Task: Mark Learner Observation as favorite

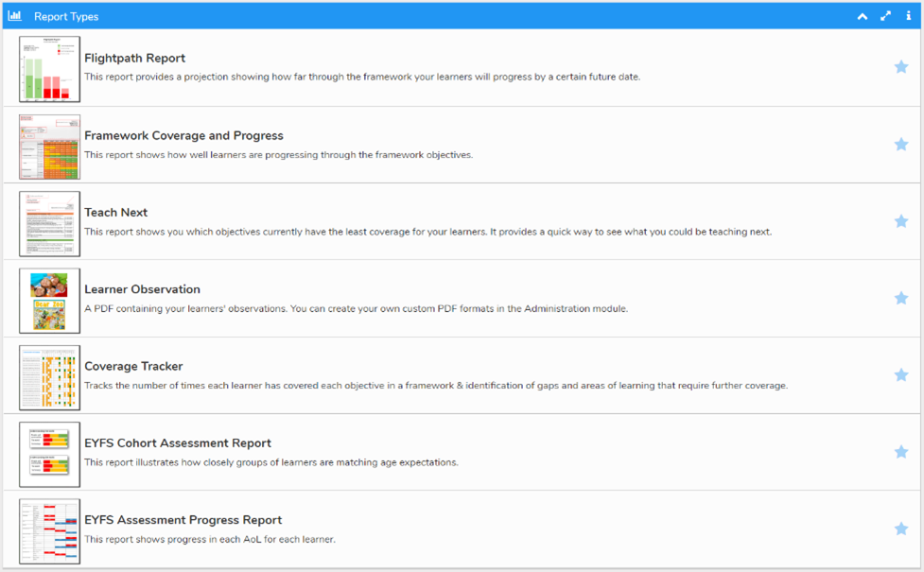Action: tap(901, 298)
